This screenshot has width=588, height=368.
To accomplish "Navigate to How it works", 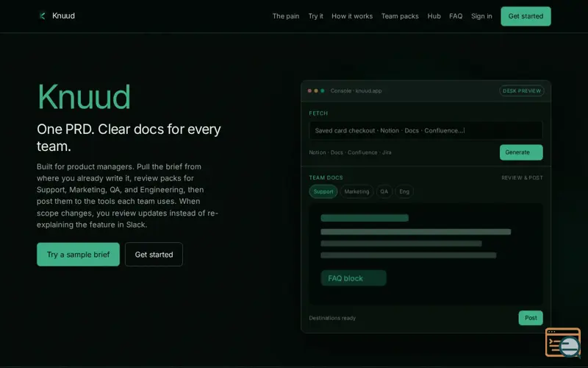I will (352, 16).
